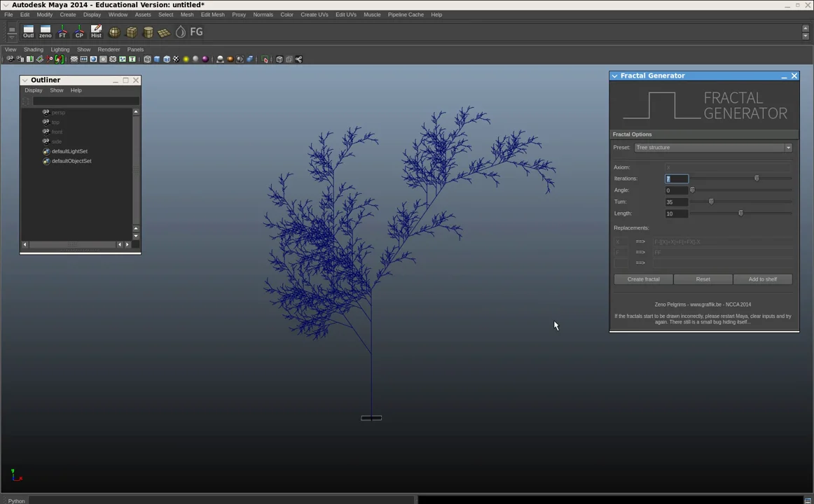814x504 pixels.
Task: Click the polygon sphere shelf icon
Action: (114, 32)
